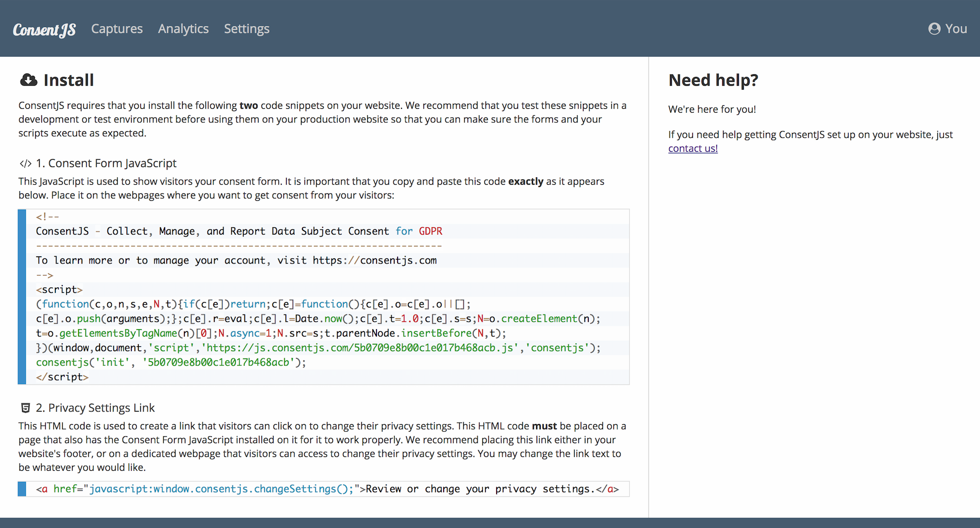Open the Captures menu item
The height and width of the screenshot is (528, 980).
click(x=117, y=29)
